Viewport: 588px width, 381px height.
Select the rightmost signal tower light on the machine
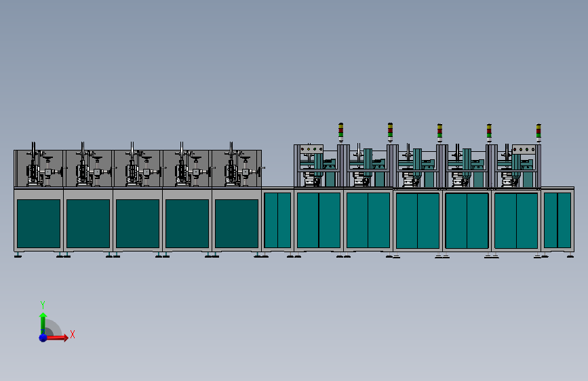(x=538, y=133)
